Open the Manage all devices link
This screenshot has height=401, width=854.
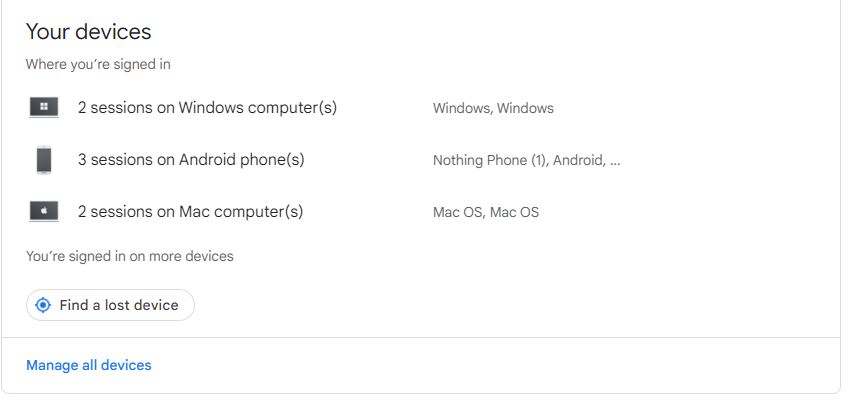(x=89, y=365)
